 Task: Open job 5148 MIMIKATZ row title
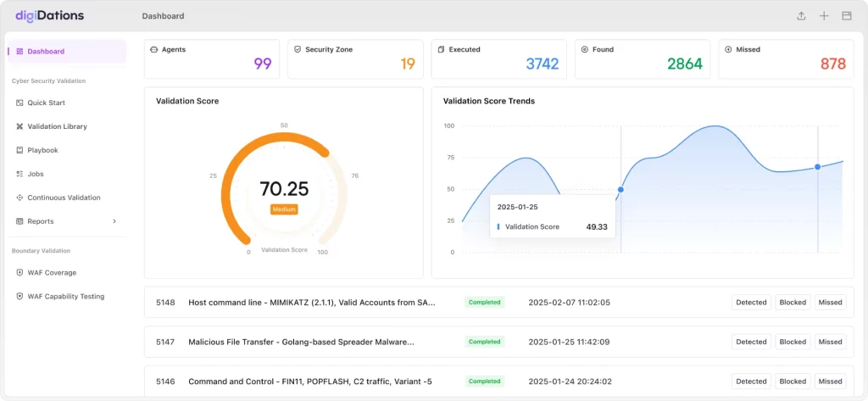pyautogui.click(x=312, y=303)
